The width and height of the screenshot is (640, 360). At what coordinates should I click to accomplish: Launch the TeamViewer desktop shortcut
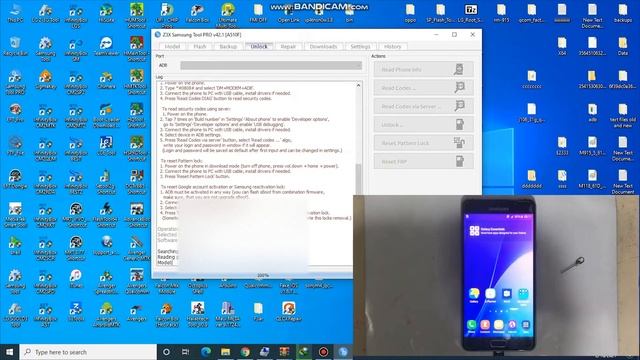[x=106, y=46]
